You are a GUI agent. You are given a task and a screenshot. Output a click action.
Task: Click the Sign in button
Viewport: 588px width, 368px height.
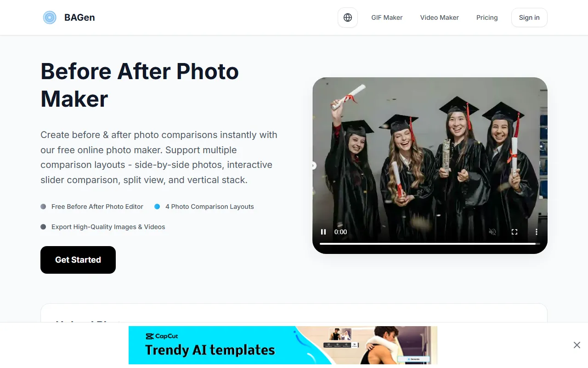[x=529, y=17]
